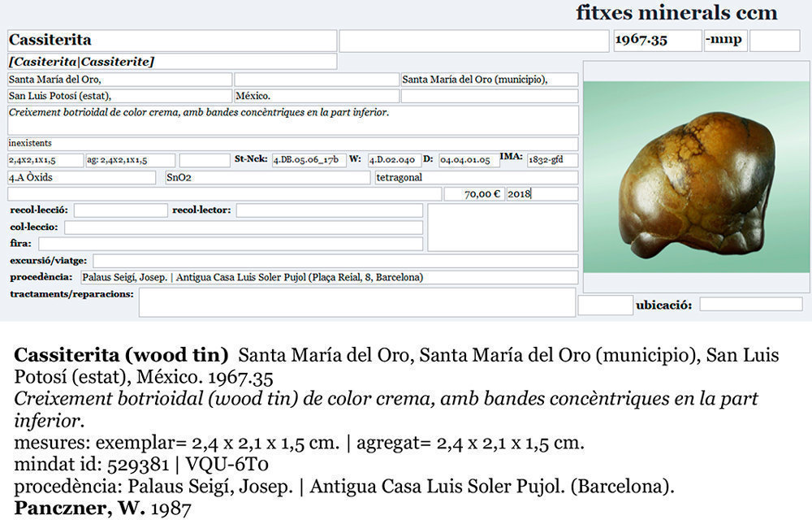
Task: Click the 'Panczner, W.' reference text
Action: [80, 508]
